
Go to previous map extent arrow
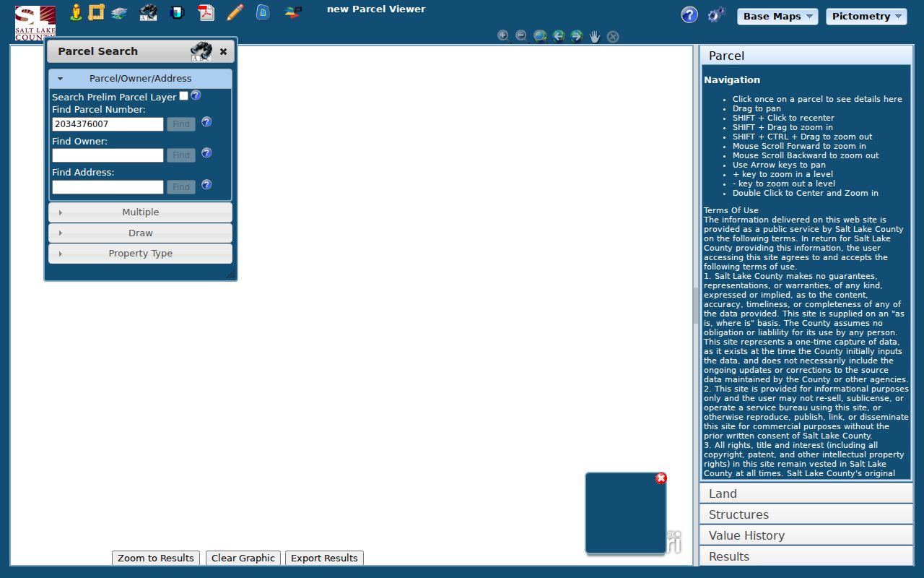558,36
